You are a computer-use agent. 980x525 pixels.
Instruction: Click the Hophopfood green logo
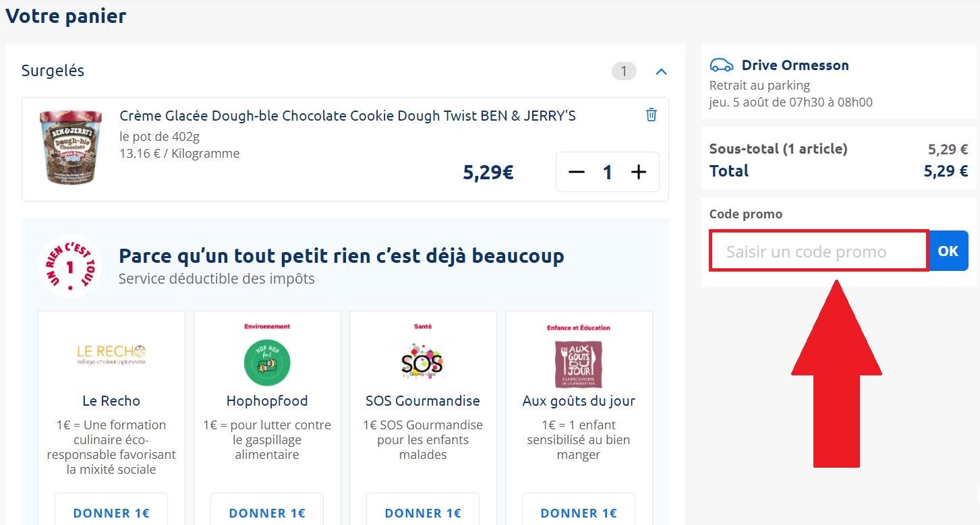[x=266, y=363]
